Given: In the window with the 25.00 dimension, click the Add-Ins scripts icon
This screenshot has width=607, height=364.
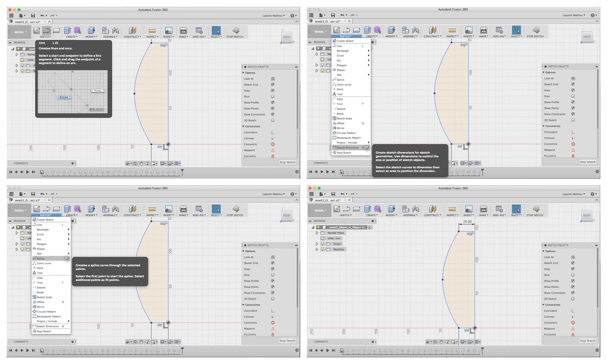Looking at the screenshot, I should (499, 209).
